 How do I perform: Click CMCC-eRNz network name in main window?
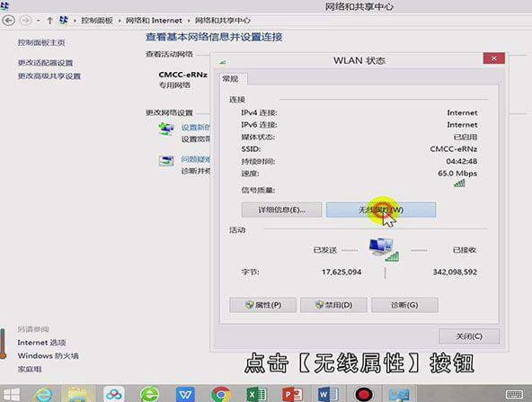click(x=183, y=75)
